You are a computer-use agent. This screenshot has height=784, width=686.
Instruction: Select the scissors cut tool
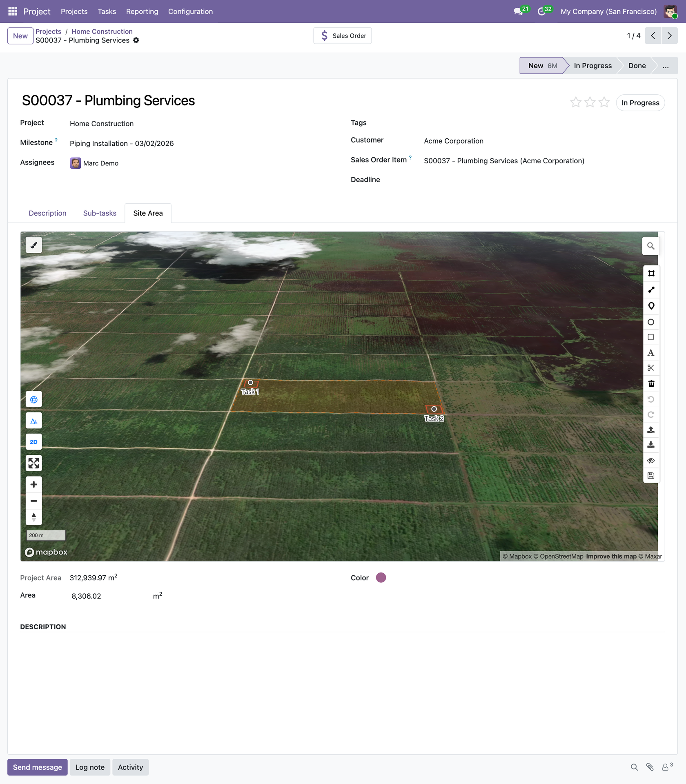coord(651,368)
